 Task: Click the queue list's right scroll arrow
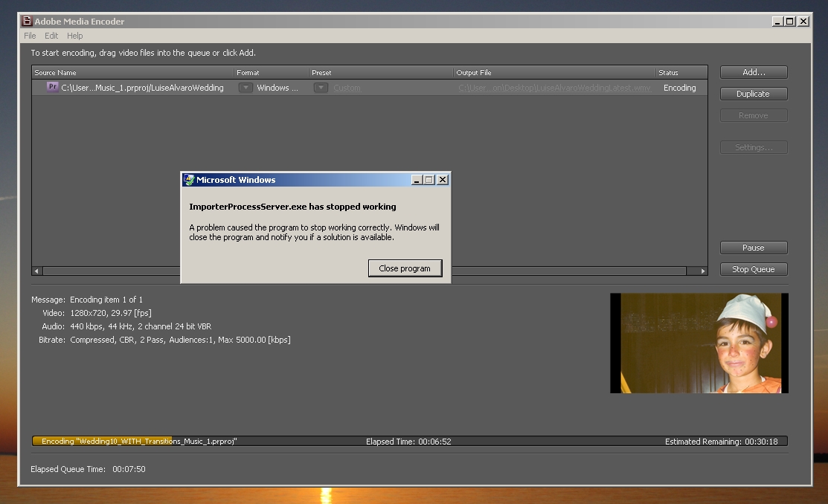[x=703, y=271]
